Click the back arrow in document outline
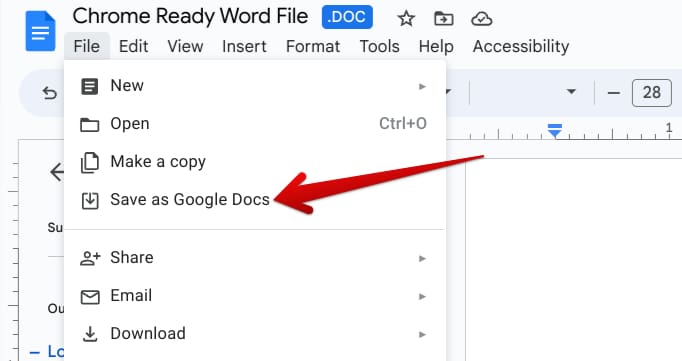 click(x=57, y=172)
